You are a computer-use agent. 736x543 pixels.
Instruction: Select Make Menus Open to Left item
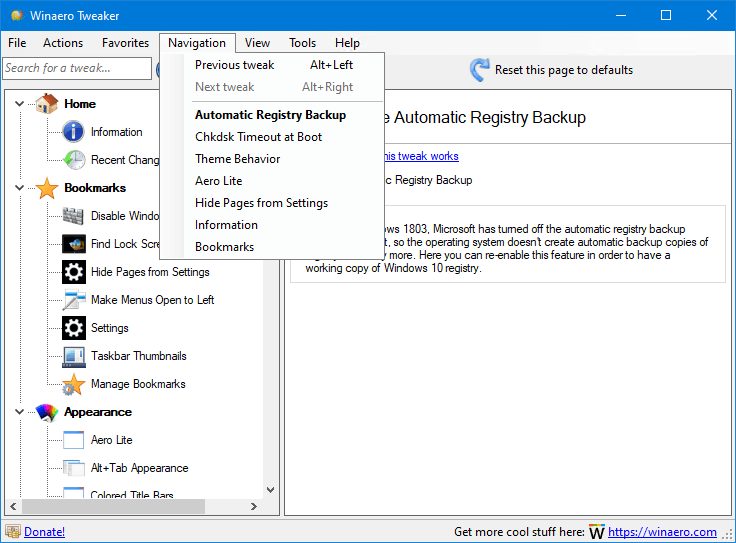click(153, 300)
